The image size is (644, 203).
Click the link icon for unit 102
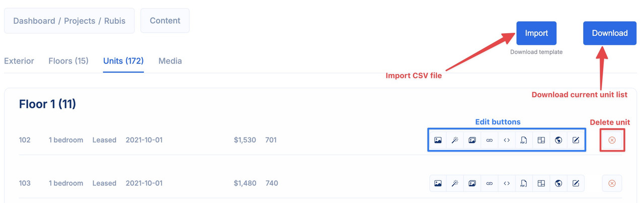click(x=490, y=140)
